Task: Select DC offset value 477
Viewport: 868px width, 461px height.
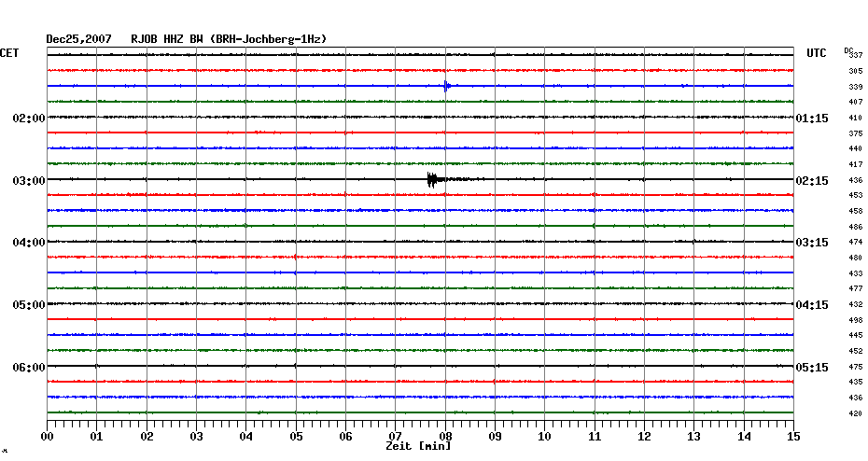Action: [856, 288]
